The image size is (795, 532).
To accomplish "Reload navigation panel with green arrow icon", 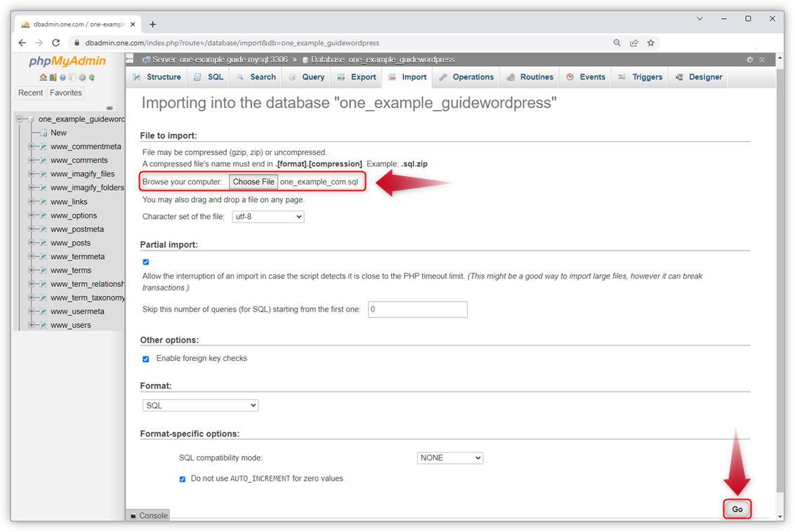I will tap(92, 77).
